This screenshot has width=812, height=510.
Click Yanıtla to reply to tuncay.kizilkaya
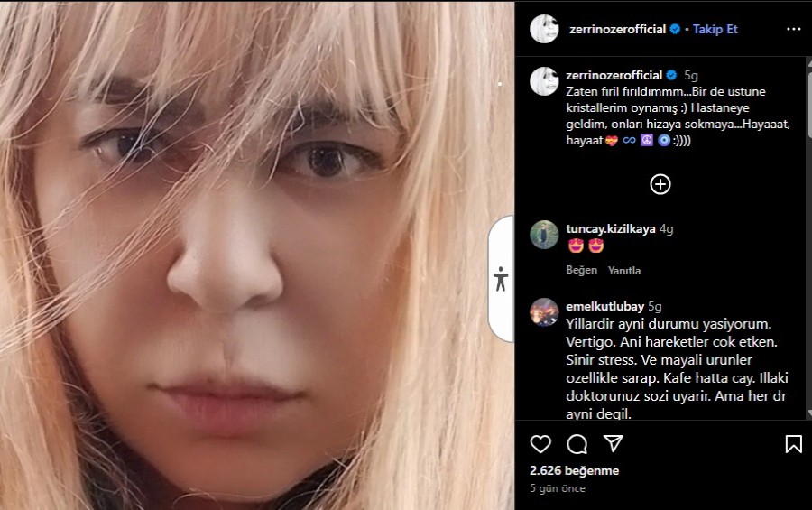point(624,271)
